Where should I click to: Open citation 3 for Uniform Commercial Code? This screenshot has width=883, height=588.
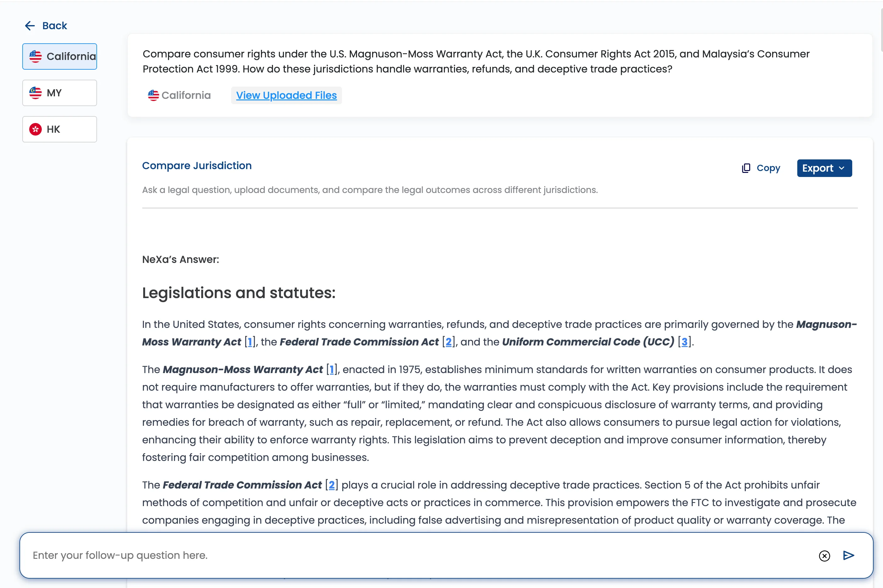(685, 342)
